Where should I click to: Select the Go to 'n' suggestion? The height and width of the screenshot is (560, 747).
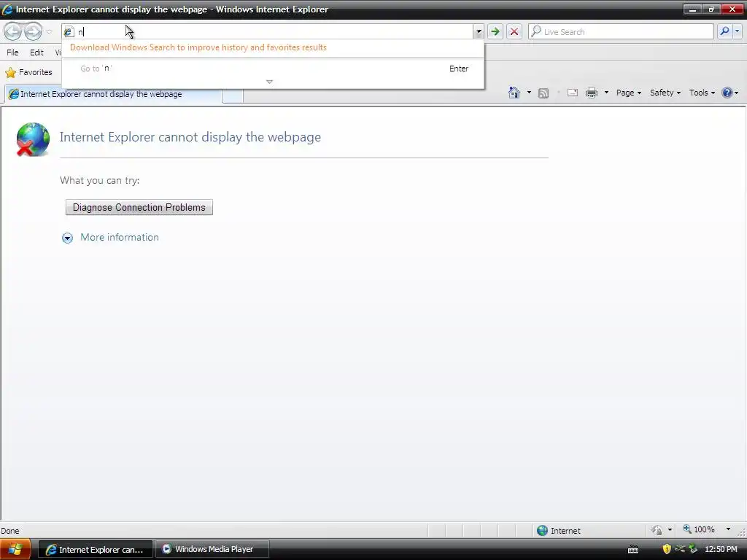point(274,69)
